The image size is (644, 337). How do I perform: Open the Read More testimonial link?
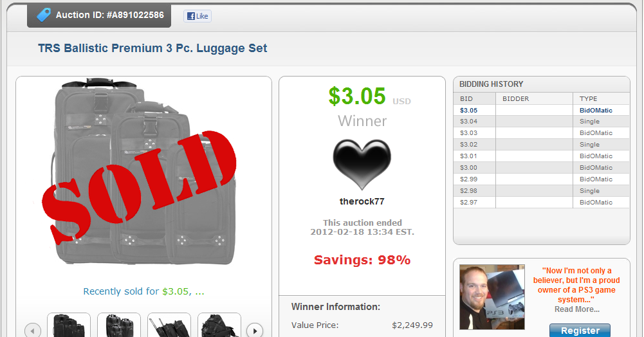(576, 309)
